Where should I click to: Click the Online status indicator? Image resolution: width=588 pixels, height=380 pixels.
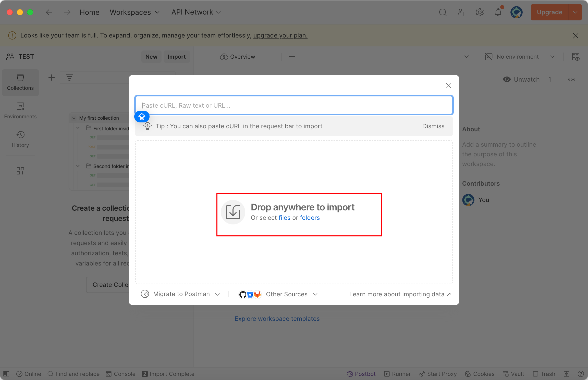29,374
